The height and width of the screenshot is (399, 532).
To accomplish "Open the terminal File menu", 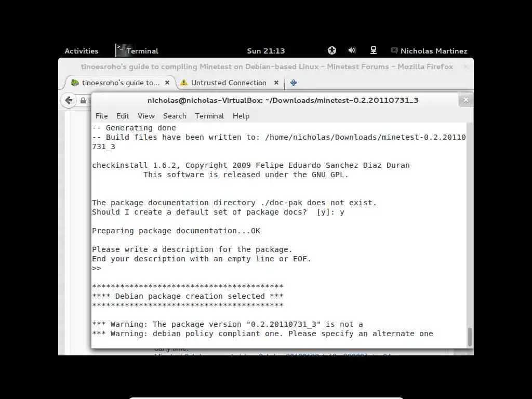I will (x=101, y=116).
